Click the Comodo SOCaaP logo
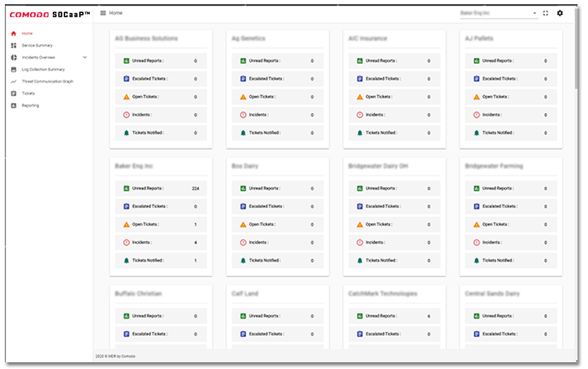Viewport: 588px width, 369px height. pos(50,15)
